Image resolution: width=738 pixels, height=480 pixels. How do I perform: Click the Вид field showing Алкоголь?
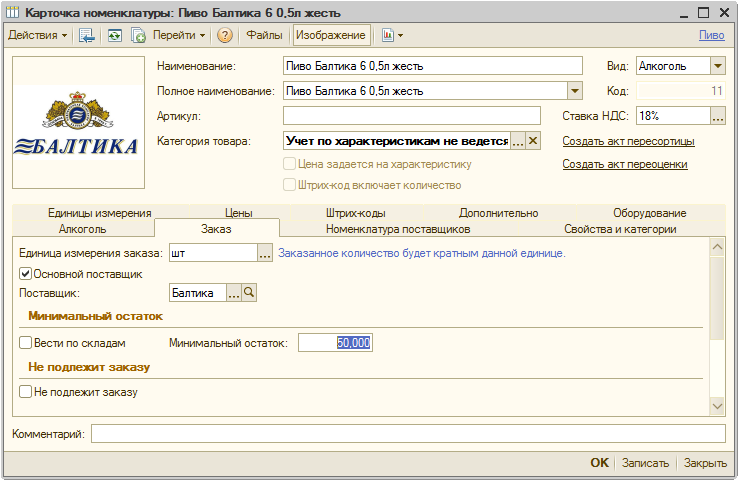pos(674,66)
